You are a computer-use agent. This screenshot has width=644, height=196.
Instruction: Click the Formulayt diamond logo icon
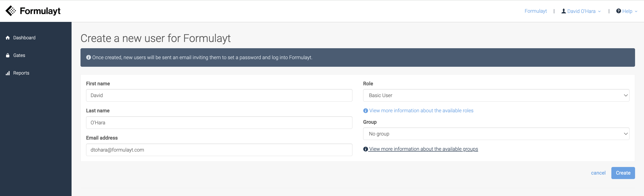(x=11, y=11)
